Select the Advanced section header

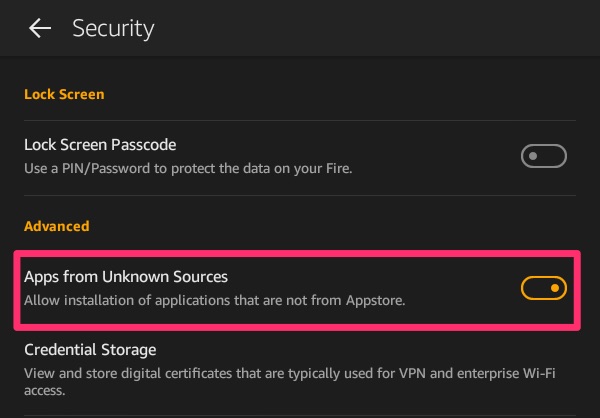click(x=57, y=226)
